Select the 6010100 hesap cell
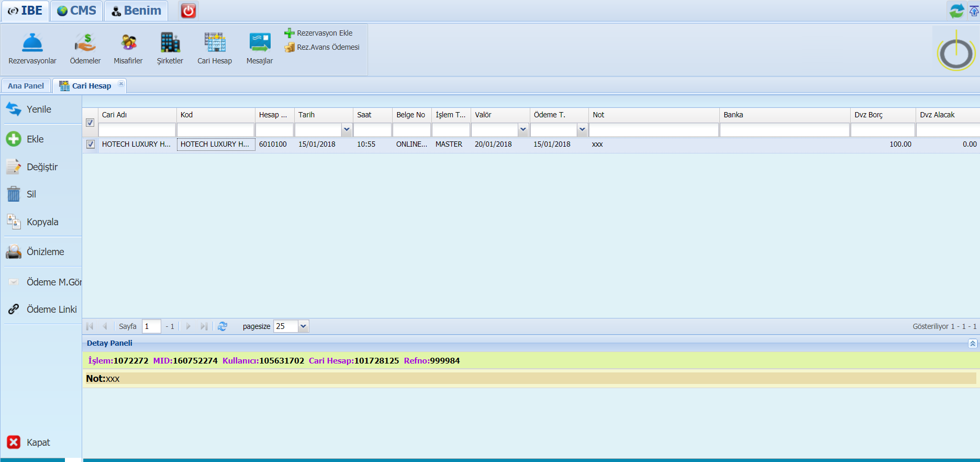Viewport: 980px width, 462px height. click(x=274, y=144)
